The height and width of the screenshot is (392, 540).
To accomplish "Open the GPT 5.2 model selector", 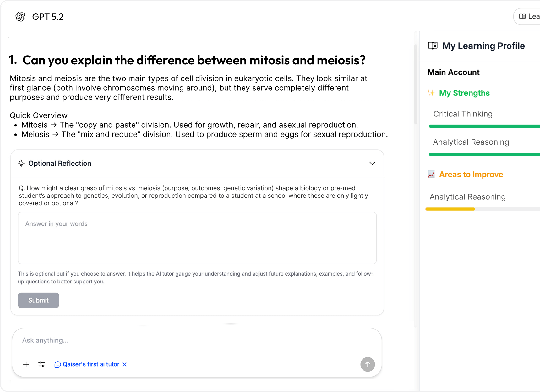I will (x=48, y=17).
